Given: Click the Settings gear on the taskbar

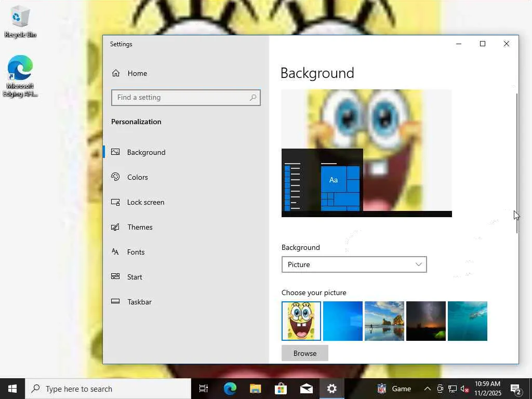Looking at the screenshot, I should [331, 389].
